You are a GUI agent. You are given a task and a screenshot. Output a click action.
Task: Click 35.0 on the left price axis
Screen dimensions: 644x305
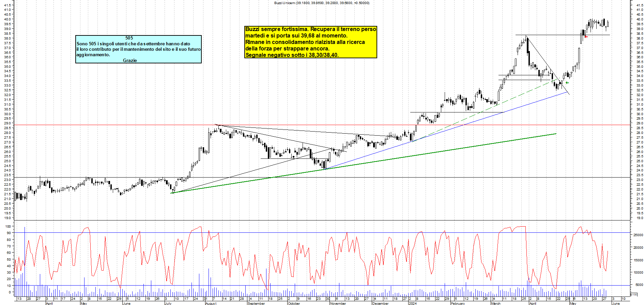[7, 67]
